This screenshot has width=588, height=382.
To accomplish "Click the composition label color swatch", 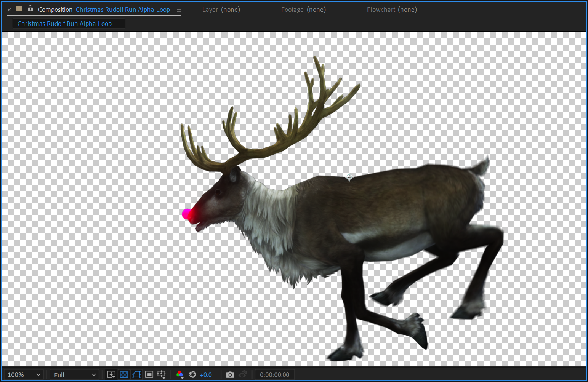I will click(x=19, y=9).
